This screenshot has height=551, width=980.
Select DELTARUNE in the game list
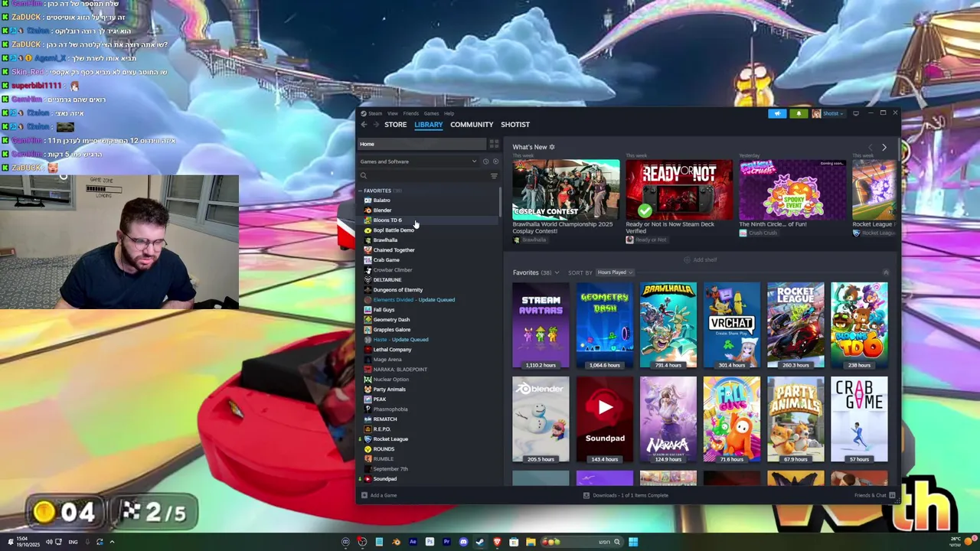[387, 280]
